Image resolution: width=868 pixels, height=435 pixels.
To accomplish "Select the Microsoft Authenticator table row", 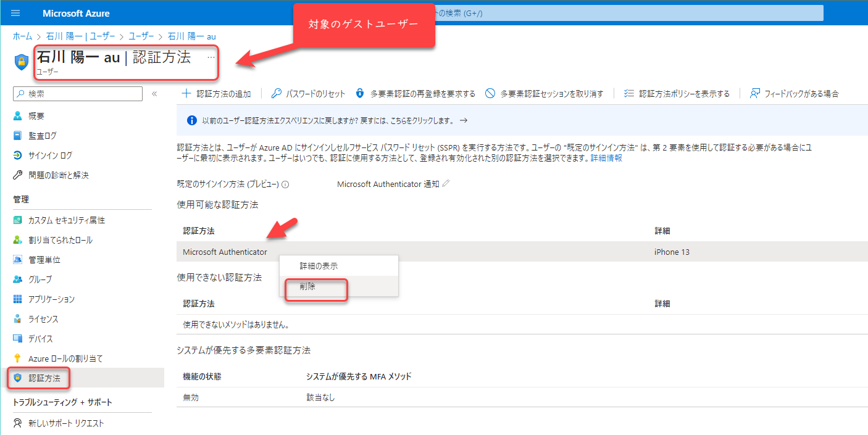I will (x=522, y=252).
